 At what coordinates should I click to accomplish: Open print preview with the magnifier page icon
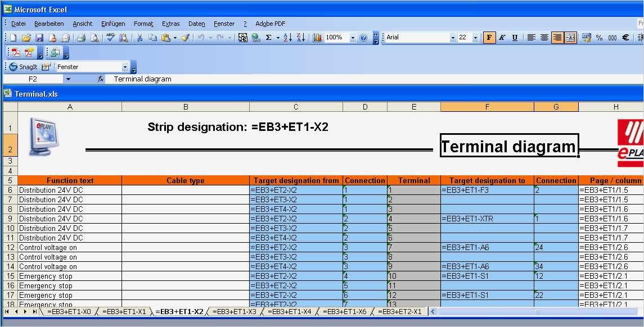point(94,38)
